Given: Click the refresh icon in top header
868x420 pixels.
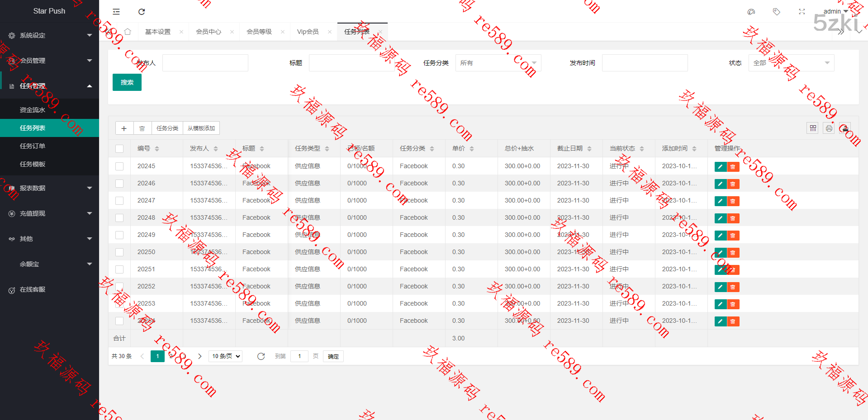Looking at the screenshot, I should click(x=142, y=12).
